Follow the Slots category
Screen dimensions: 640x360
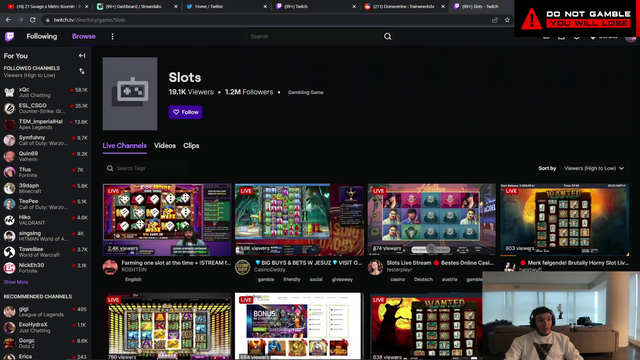point(186,112)
